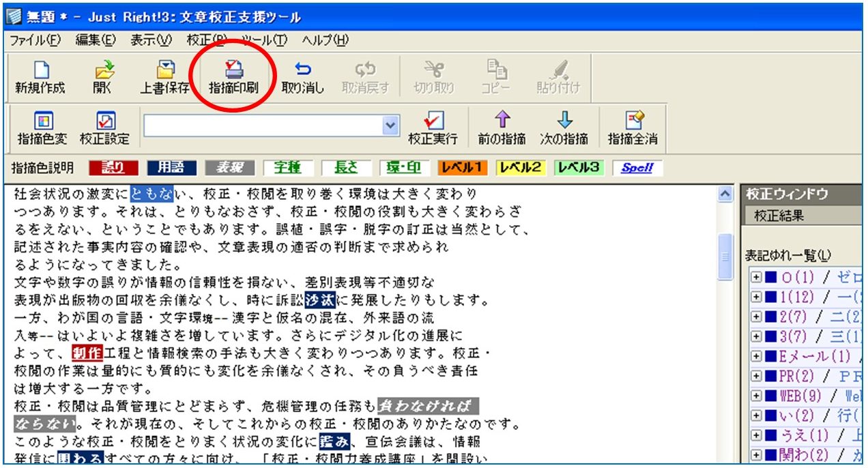Expand the 関わ(2) tree entry

[755, 455]
